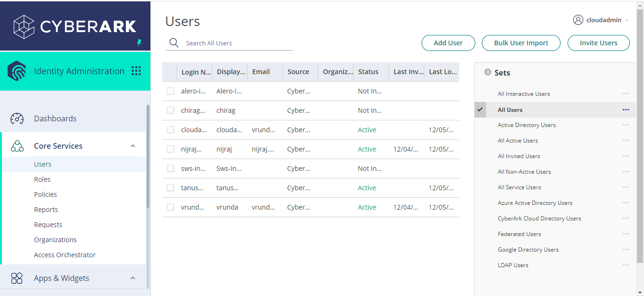Click the search magnifier icon

174,43
